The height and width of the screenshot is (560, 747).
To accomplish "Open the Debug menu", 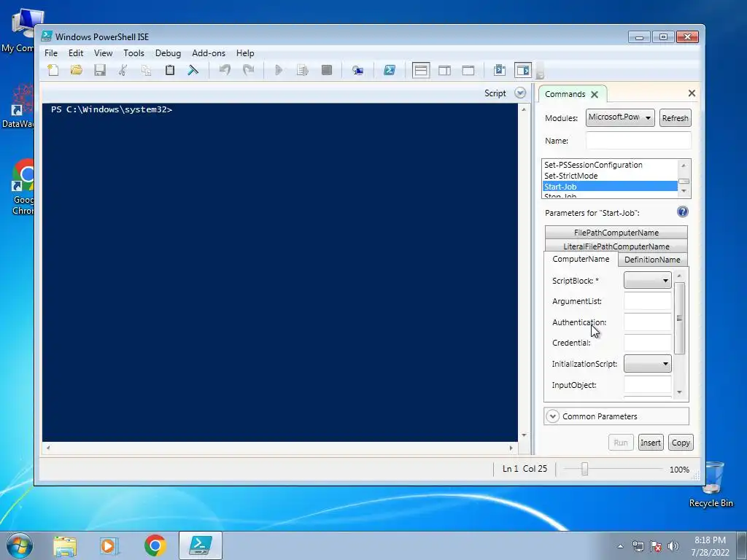I will pyautogui.click(x=168, y=52).
